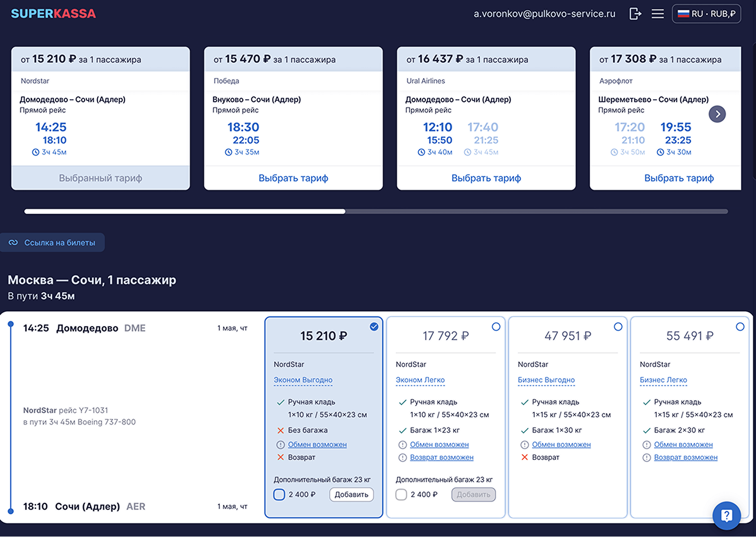This screenshot has height=537, width=756.
Task: Select Ural Airlines 17:40 departure time
Action: [x=483, y=127]
